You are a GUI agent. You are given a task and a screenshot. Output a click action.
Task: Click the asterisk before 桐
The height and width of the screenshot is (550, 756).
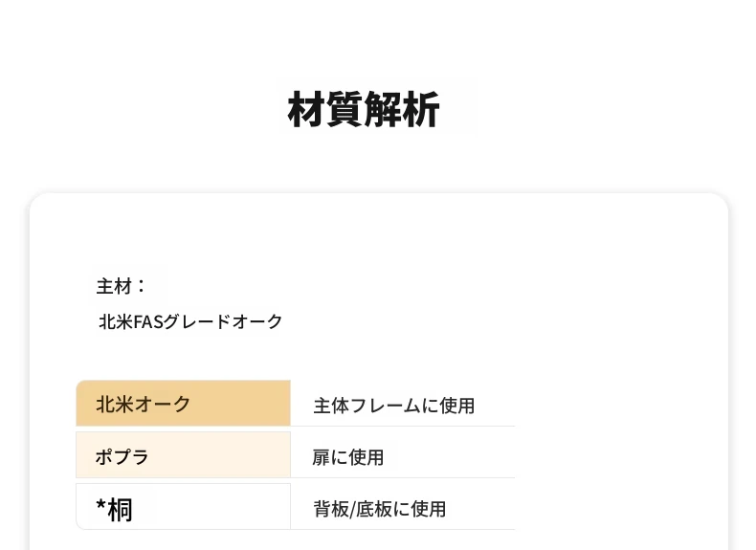pos(100,506)
